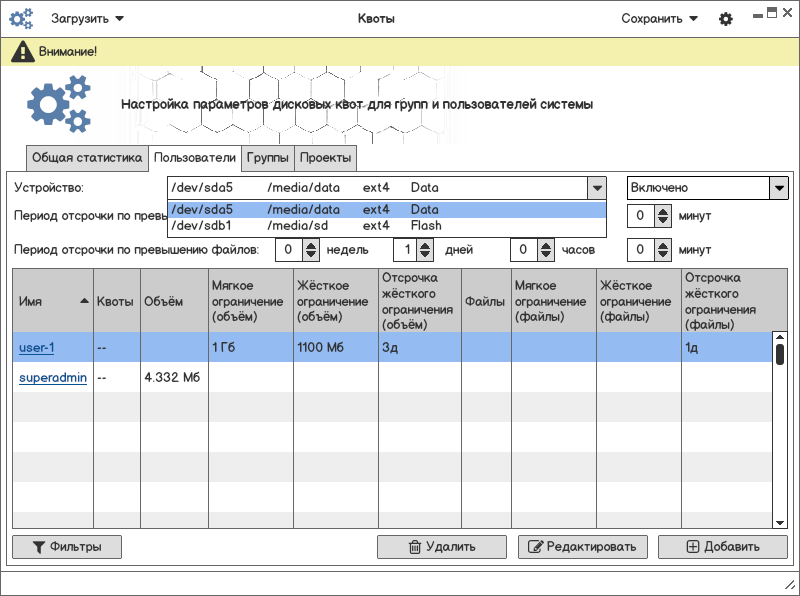The image size is (800, 596).
Task: Click the table vertical scrollbar down arrow
Action: pos(780,521)
